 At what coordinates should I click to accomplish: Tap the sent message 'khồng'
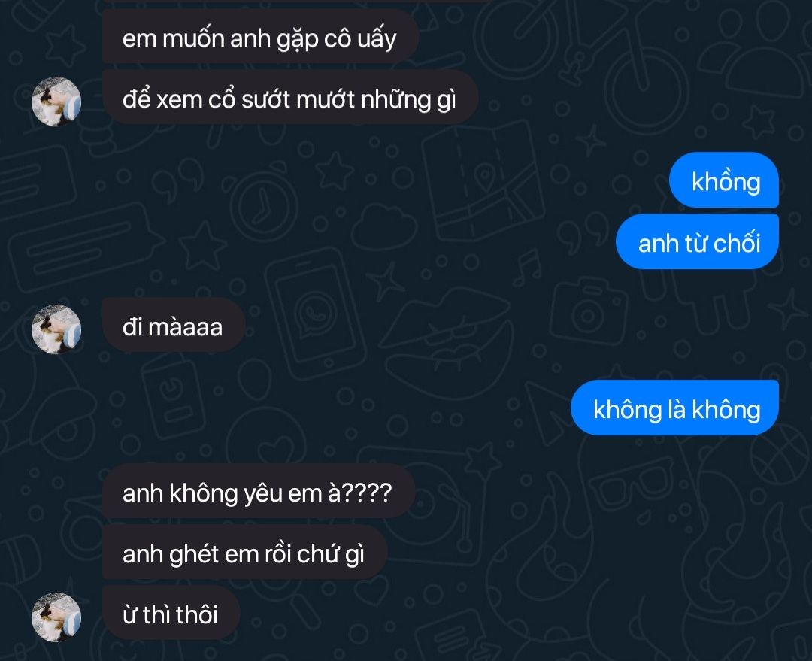click(724, 180)
